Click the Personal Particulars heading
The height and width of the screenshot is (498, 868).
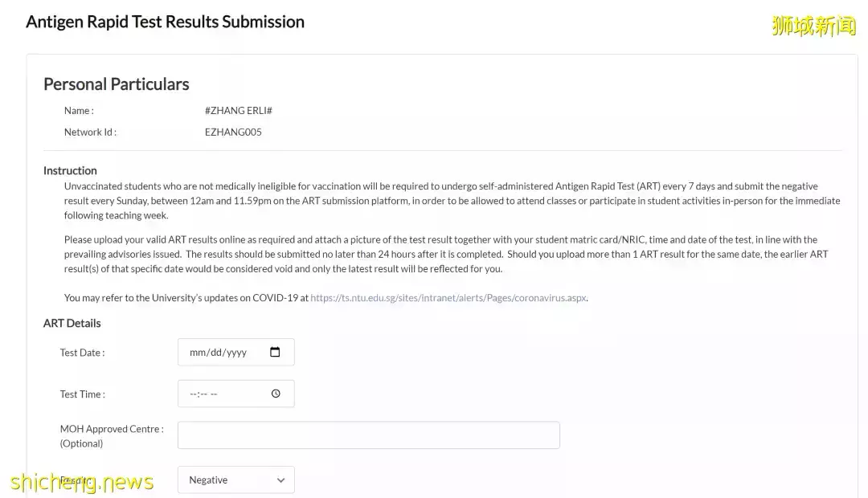(x=116, y=84)
